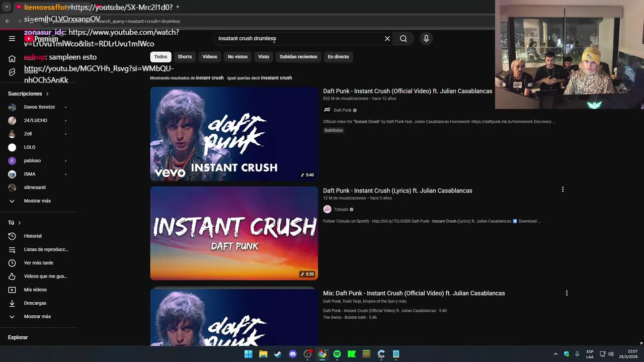This screenshot has height=362, width=644.
Task: Go back with browser back arrow
Action: coord(7,21)
